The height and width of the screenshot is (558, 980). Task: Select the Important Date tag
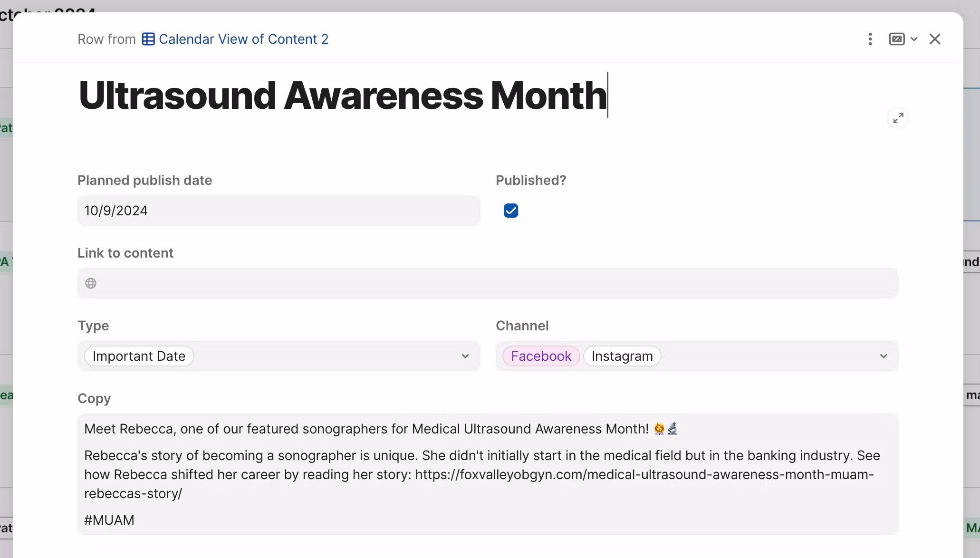click(x=139, y=356)
